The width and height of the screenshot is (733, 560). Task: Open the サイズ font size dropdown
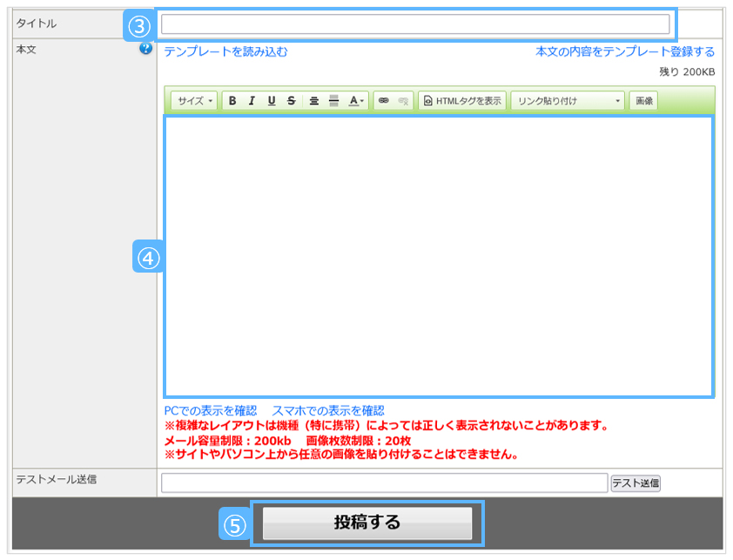click(194, 101)
